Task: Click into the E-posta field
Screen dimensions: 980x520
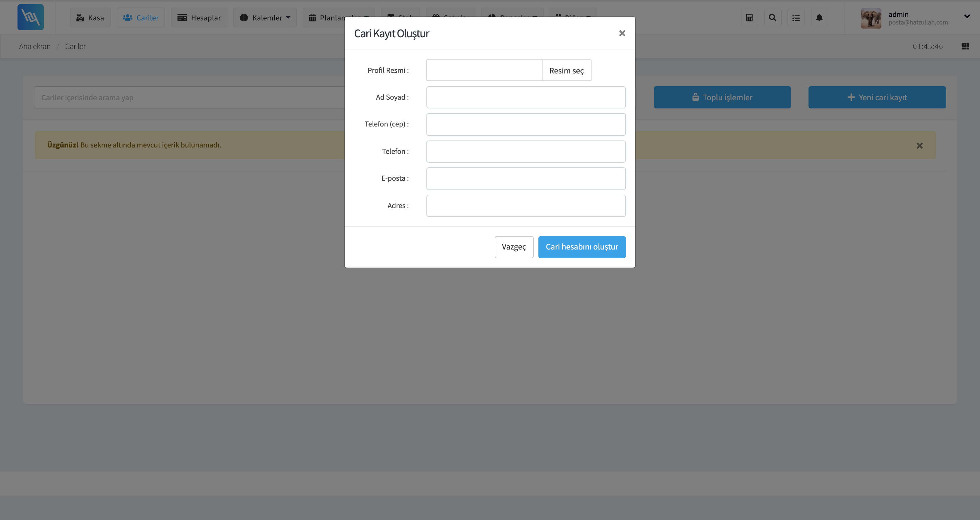Action: tap(526, 179)
